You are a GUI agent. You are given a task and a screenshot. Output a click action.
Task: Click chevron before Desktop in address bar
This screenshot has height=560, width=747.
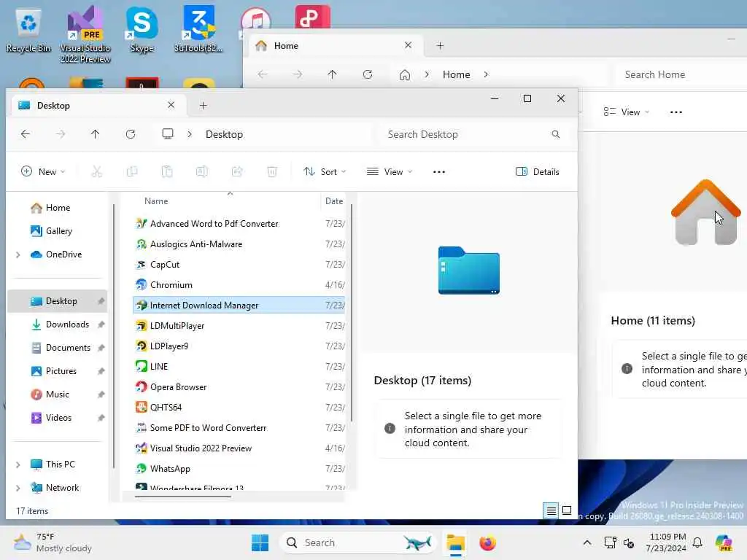[x=190, y=134]
